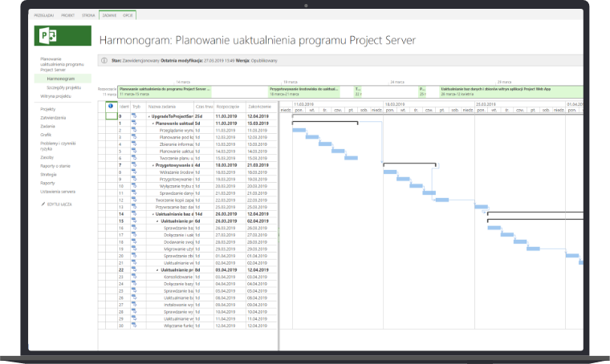Viewport: 610px width, 364px height.
Task: Select timeline bar Uaktualnianie baz danych
Action: 511,91
